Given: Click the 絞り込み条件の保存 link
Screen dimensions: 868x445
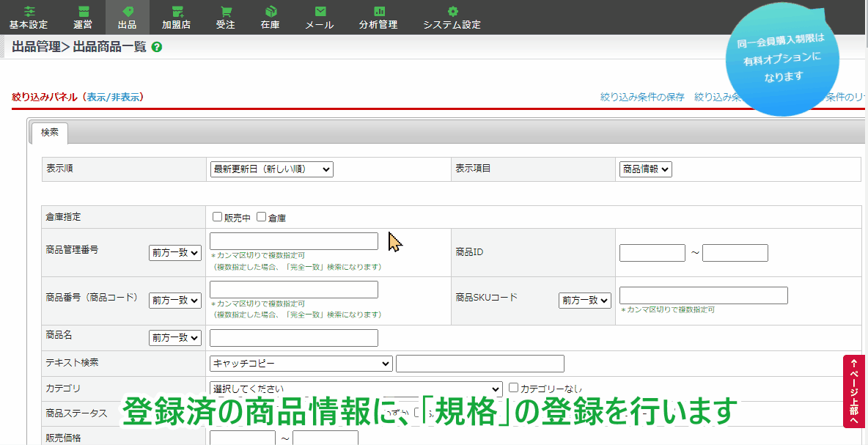Looking at the screenshot, I should [642, 97].
